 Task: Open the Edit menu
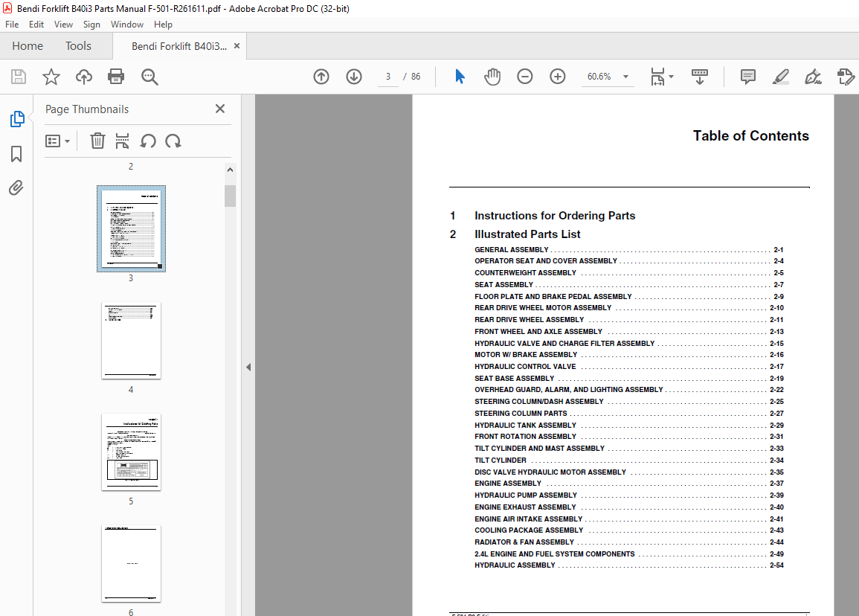click(36, 24)
